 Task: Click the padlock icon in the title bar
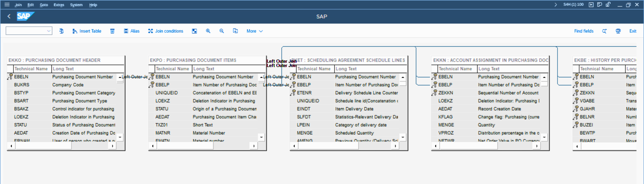pos(608,4)
